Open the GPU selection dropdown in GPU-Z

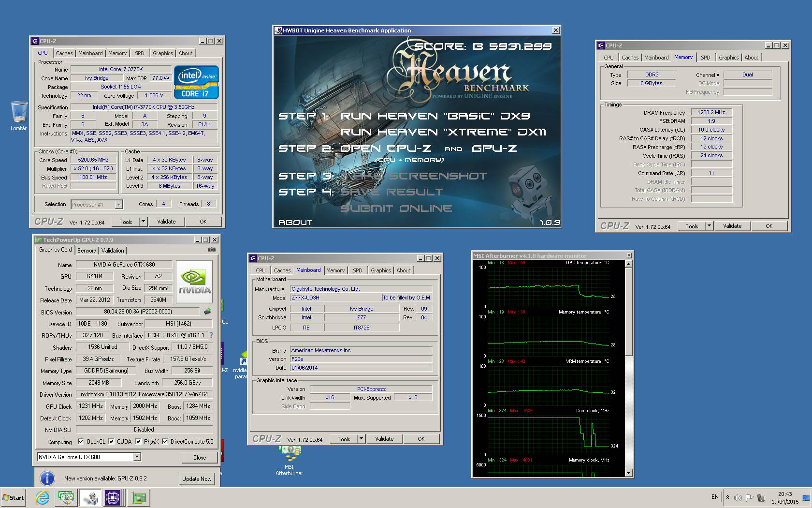click(137, 457)
